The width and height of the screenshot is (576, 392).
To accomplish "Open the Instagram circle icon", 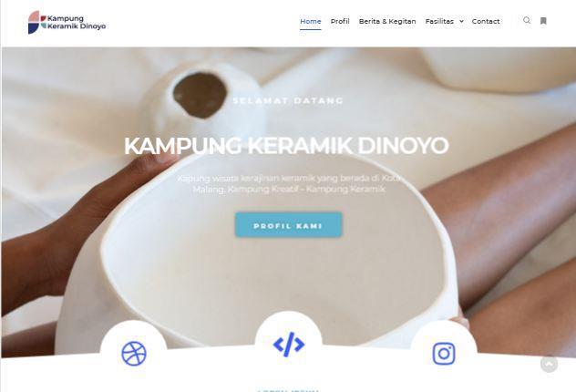I will click(444, 354).
